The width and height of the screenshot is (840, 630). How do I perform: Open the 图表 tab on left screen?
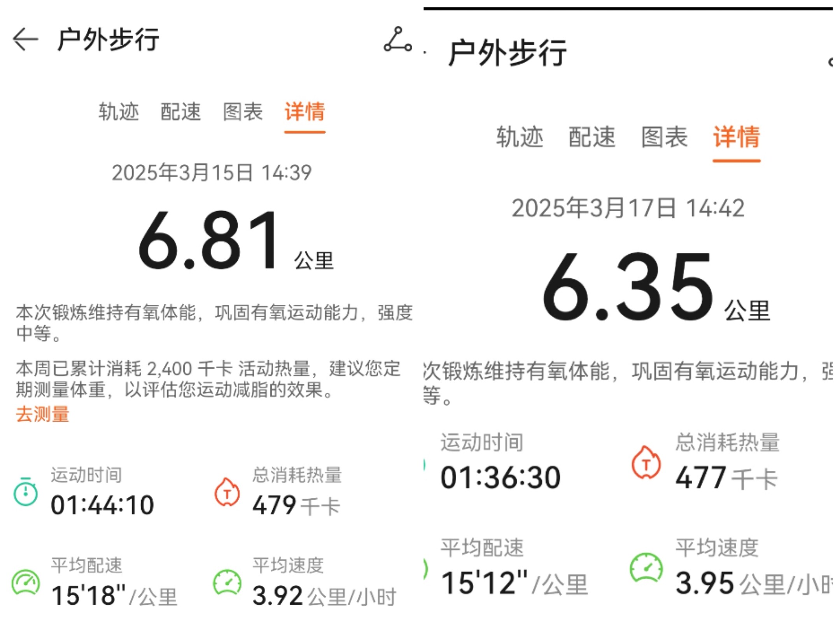[243, 112]
